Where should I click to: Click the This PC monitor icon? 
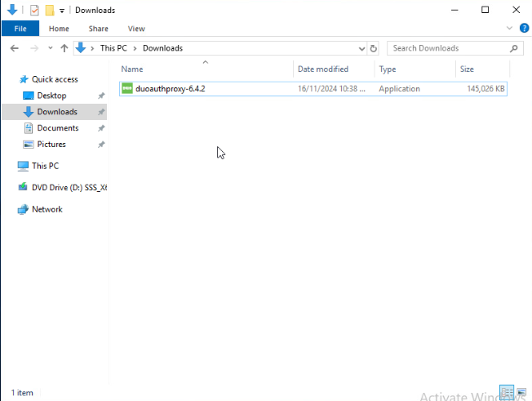23,166
